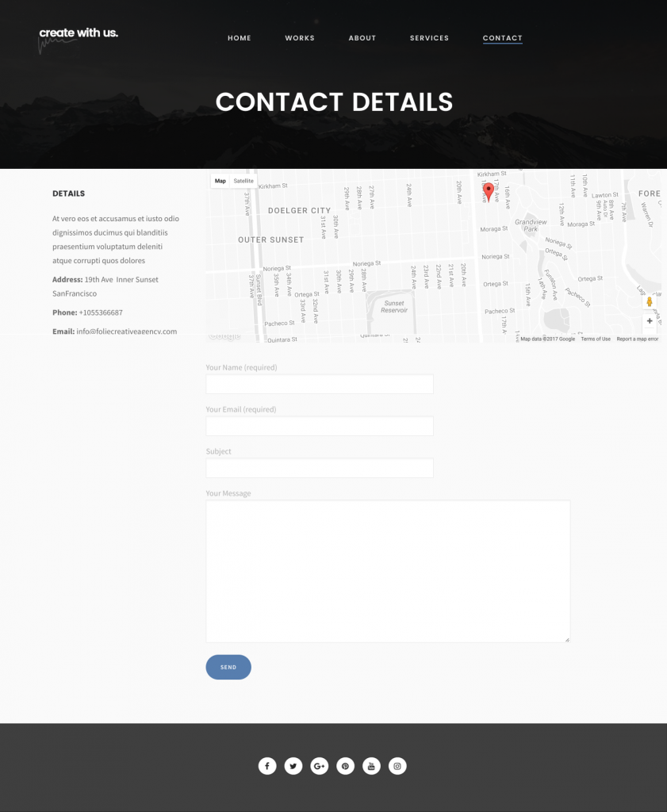Click the email address info@foliecreativeagency.com

pos(127,331)
